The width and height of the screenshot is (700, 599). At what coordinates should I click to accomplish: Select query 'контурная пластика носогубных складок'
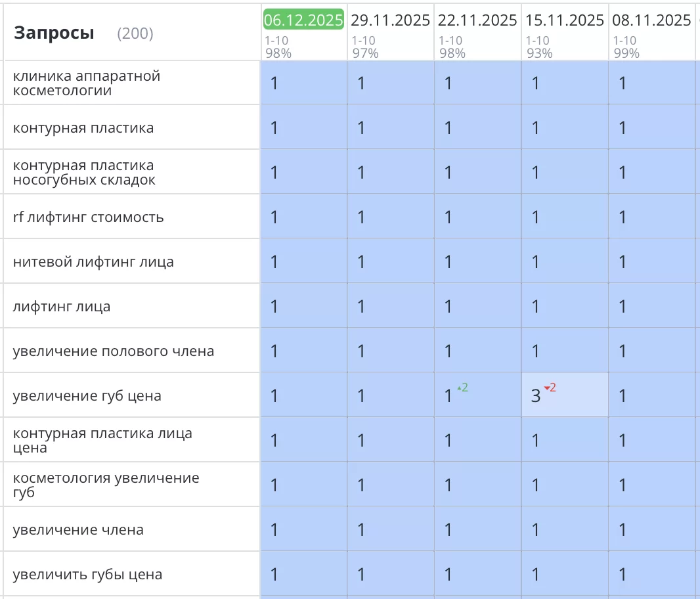coord(84,172)
